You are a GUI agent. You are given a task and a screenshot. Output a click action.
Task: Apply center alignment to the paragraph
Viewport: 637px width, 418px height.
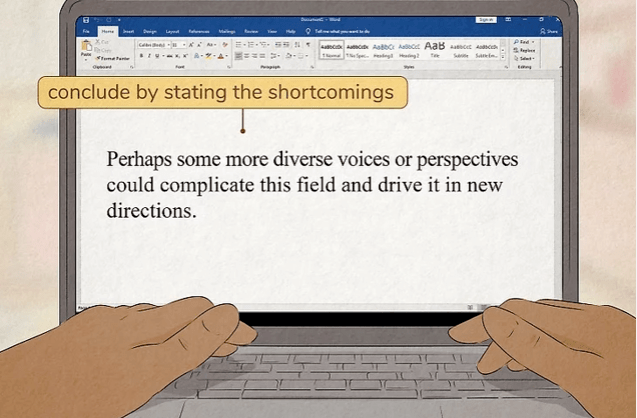[x=247, y=56]
